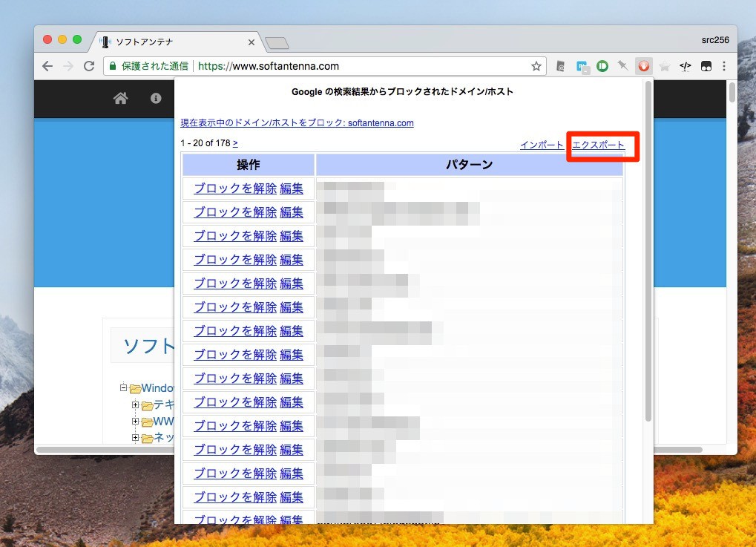Click the エクスポート link
The image size is (756, 547).
(x=598, y=145)
